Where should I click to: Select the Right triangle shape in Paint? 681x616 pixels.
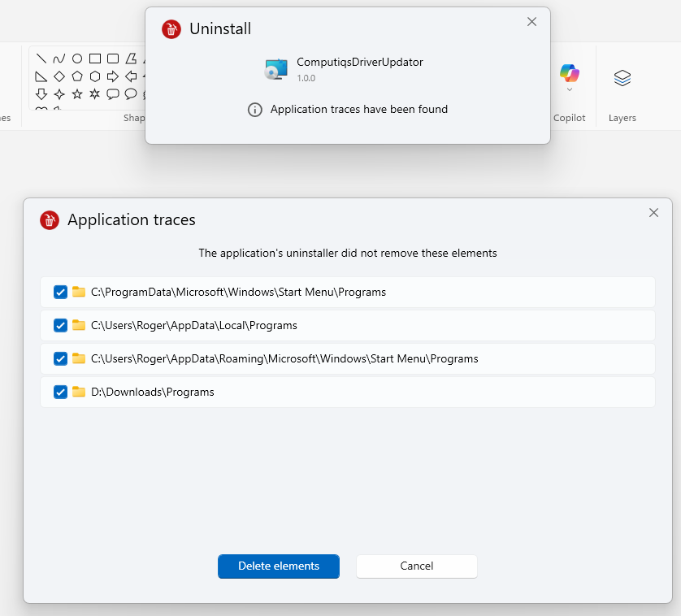tap(41, 76)
